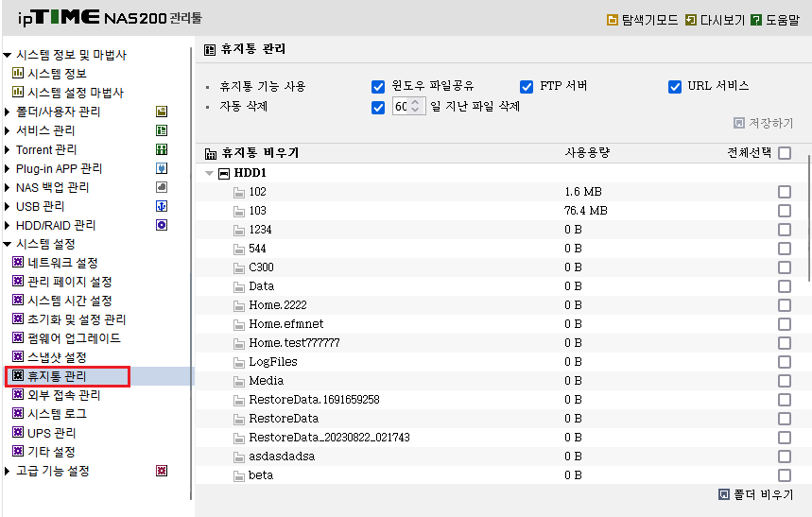The height and width of the screenshot is (517, 812).
Task: Click RestoreData.1691659258 folder name
Action: click(314, 400)
